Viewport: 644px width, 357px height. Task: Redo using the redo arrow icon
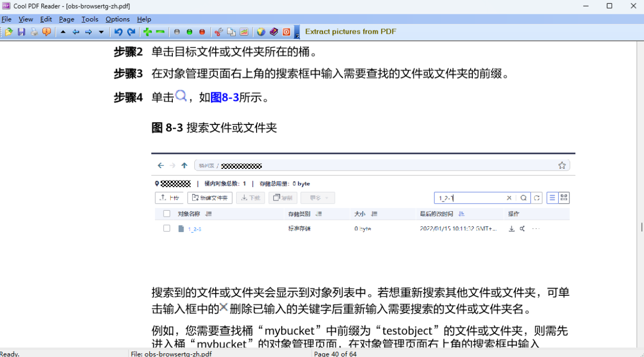[x=131, y=32]
